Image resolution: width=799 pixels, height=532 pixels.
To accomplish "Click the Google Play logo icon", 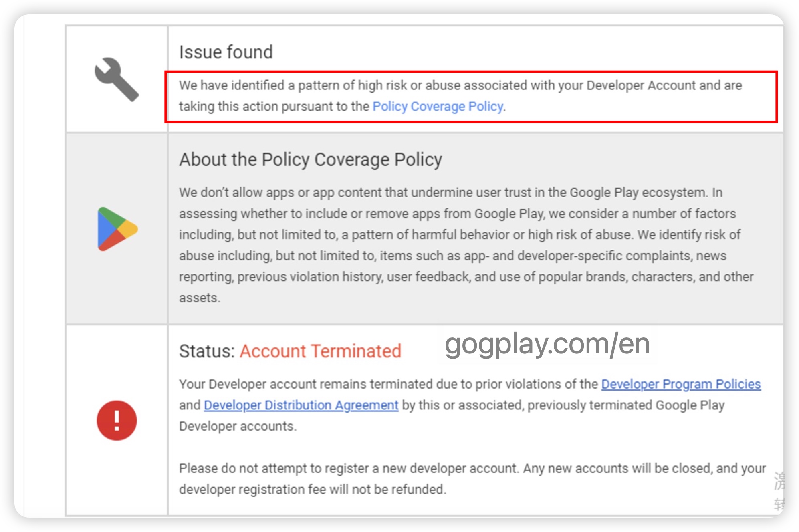I will (117, 229).
